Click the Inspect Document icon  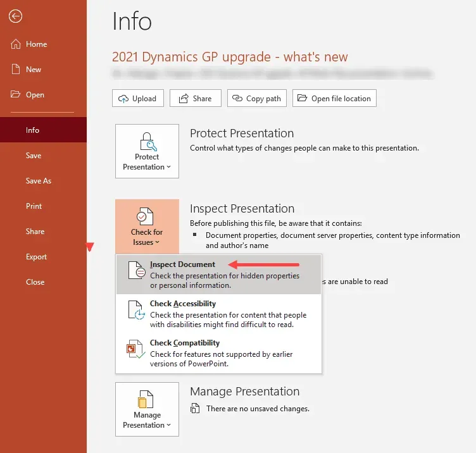click(136, 270)
